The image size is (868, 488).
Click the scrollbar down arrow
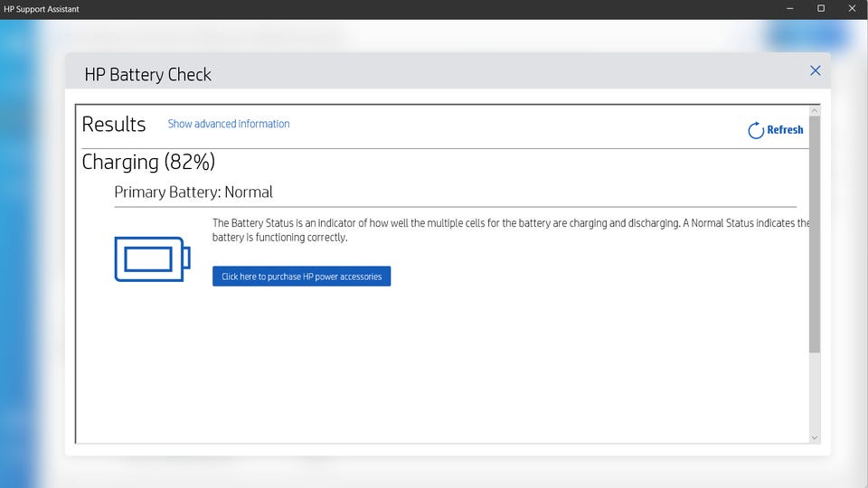(815, 437)
